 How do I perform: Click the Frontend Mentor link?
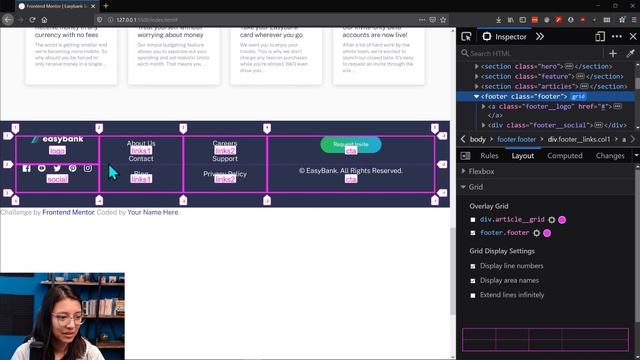(68, 213)
